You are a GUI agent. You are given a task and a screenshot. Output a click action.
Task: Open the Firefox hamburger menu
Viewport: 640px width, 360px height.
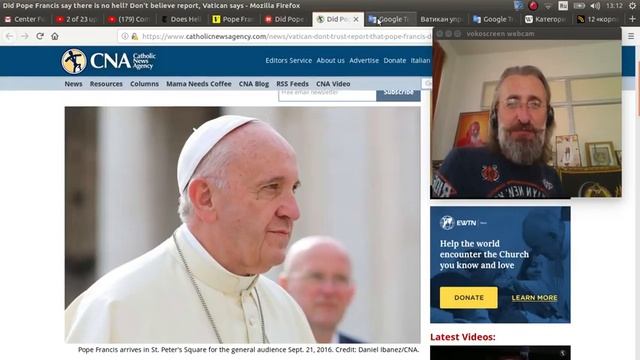coord(631,36)
